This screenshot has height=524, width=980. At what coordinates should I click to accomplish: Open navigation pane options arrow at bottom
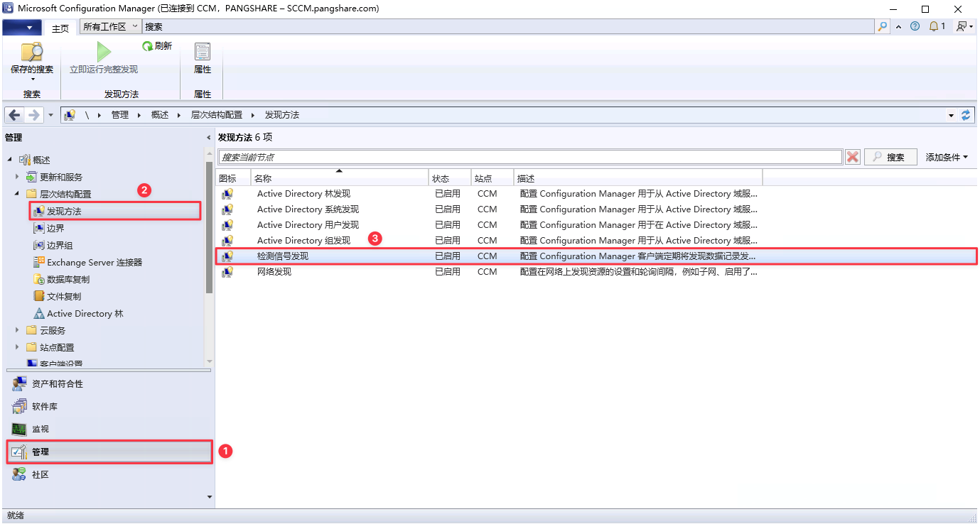coord(209,497)
